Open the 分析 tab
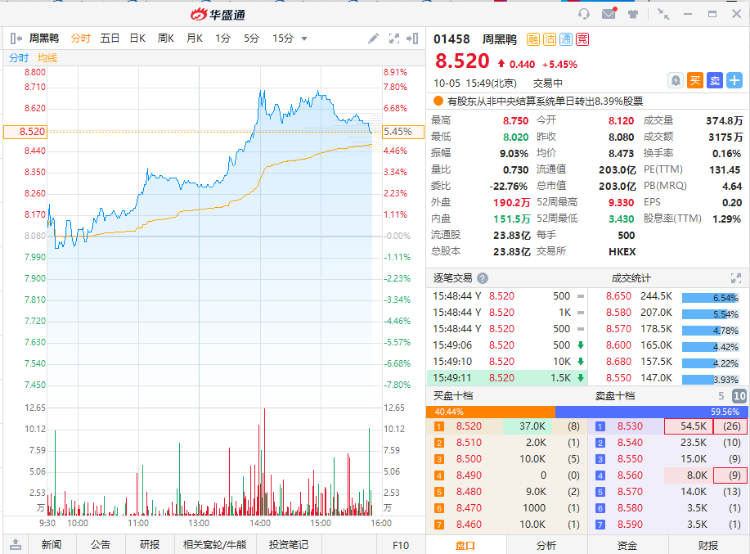Viewport: 750px width, 554px height. (x=546, y=545)
